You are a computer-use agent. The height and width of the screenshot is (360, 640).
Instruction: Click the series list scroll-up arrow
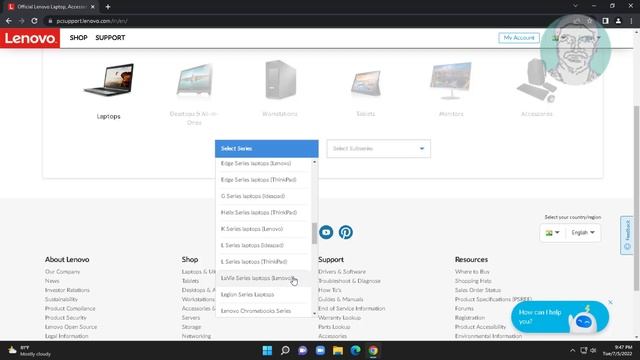click(x=314, y=162)
